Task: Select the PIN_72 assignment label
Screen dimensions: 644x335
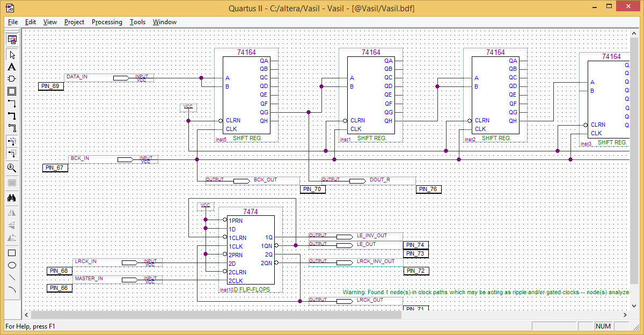Action: click(x=416, y=271)
